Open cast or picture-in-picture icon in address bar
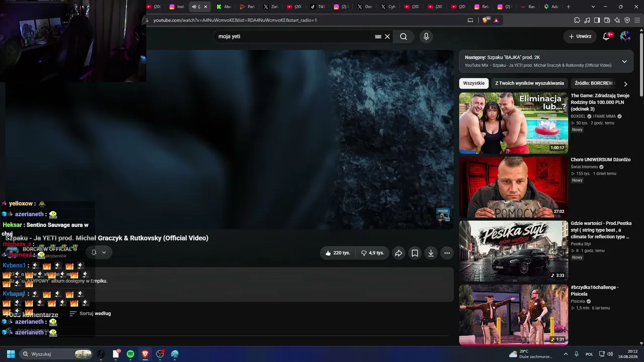 point(470,20)
